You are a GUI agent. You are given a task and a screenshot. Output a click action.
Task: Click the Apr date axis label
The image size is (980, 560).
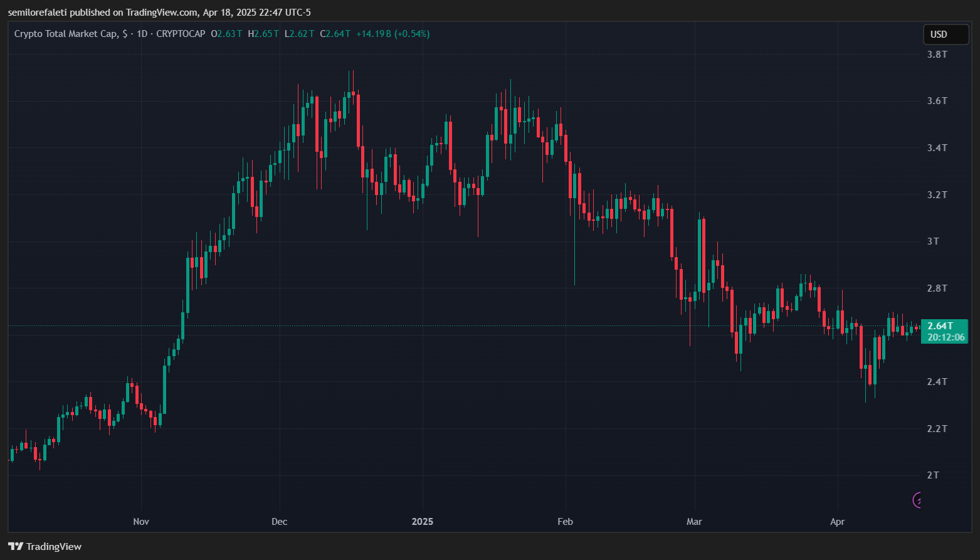[838, 522]
